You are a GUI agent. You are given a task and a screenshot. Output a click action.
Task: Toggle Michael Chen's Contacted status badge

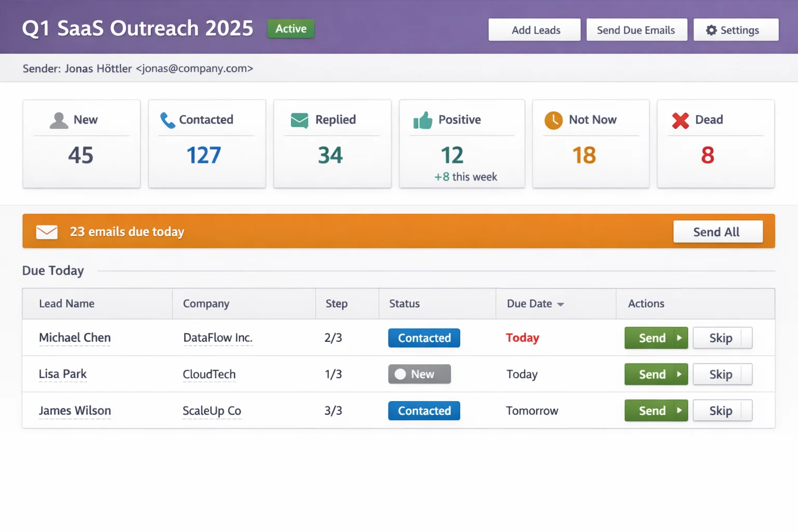click(x=424, y=338)
